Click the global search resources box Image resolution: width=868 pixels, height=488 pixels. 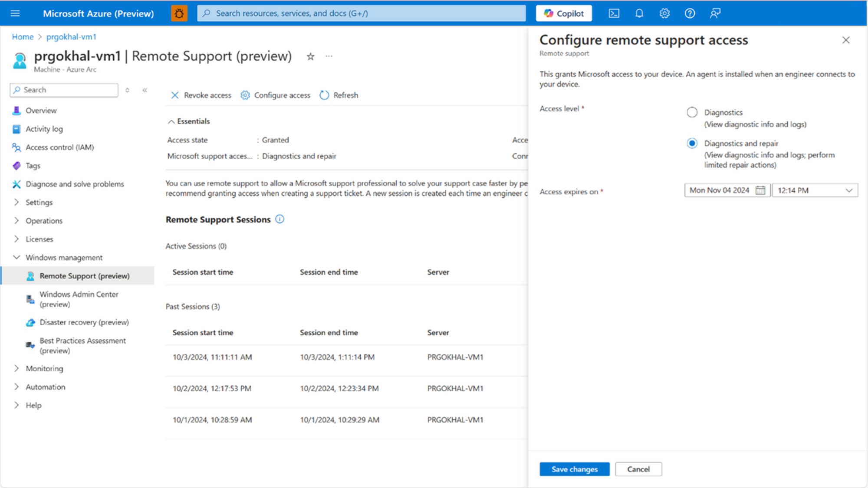tap(362, 13)
